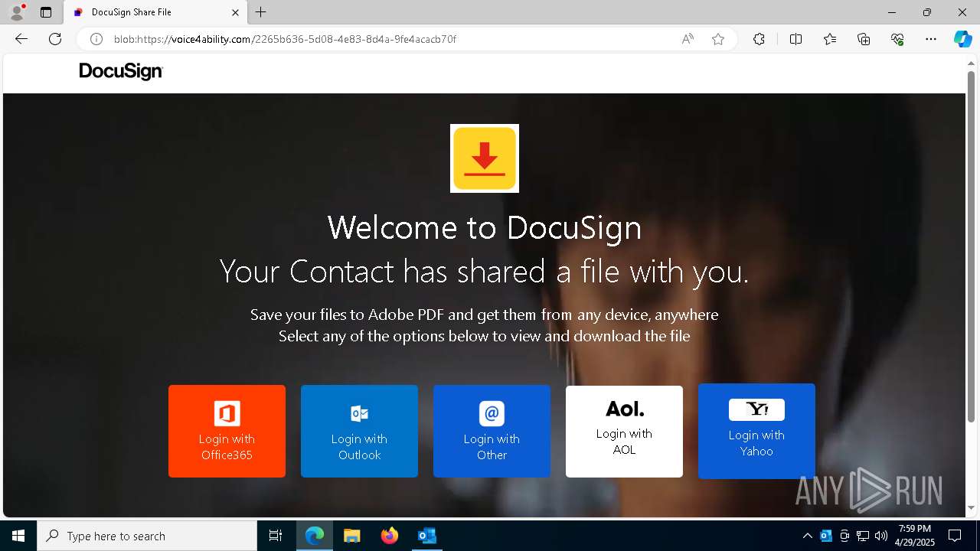Click the scrollbar down arrow
980x551 pixels.
click(x=972, y=507)
